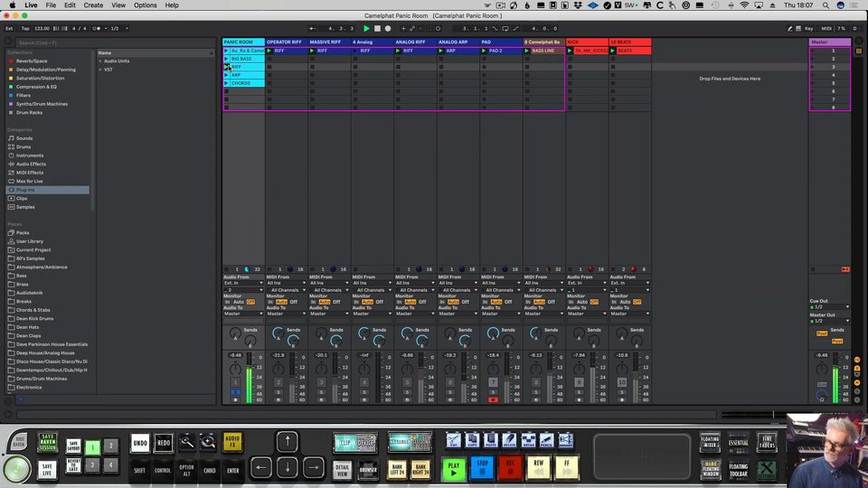Screen dimensions: 868x488
Task: Click the zoom-in magnifier icon
Action: (x=208, y=442)
